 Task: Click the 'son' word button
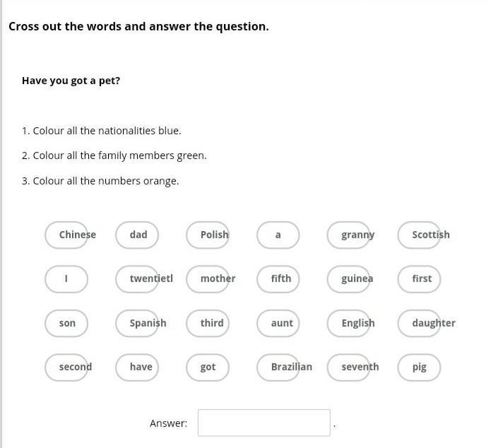coord(67,323)
